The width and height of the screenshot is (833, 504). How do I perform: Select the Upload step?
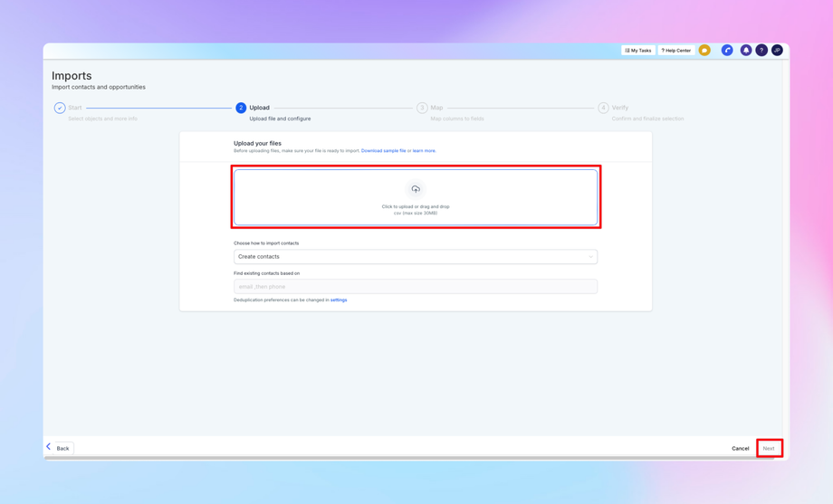tap(259, 108)
